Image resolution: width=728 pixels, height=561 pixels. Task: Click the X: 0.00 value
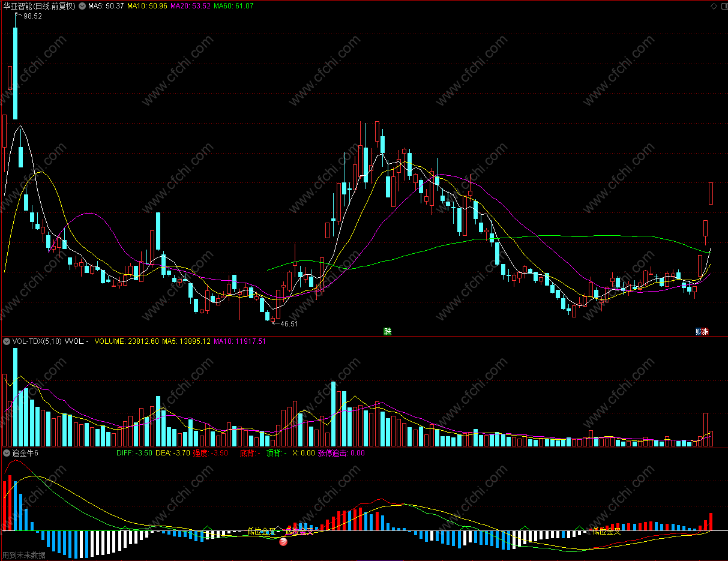pos(303,453)
